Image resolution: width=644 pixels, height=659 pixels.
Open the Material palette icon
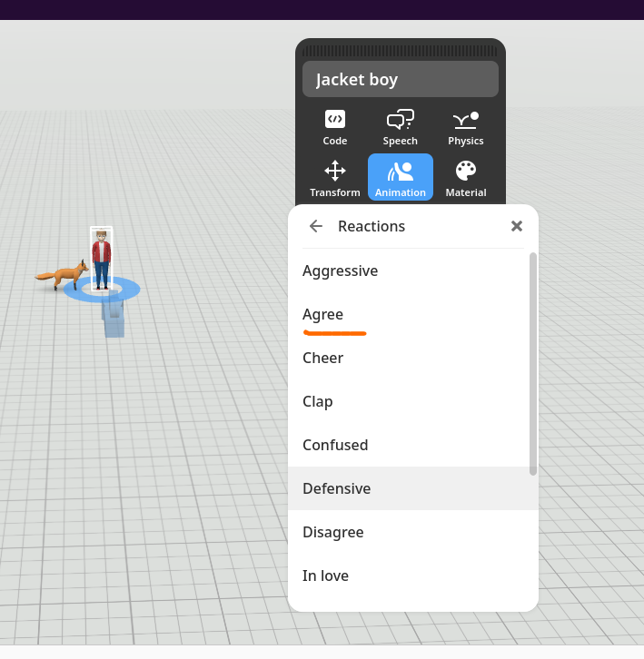466,178
